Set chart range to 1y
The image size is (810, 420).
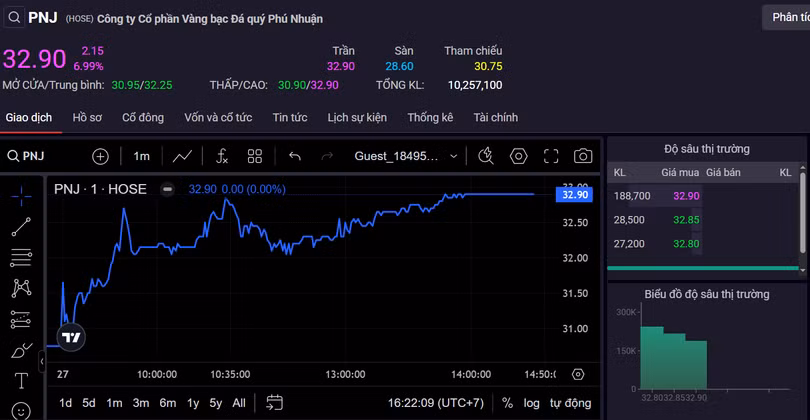[x=193, y=403]
